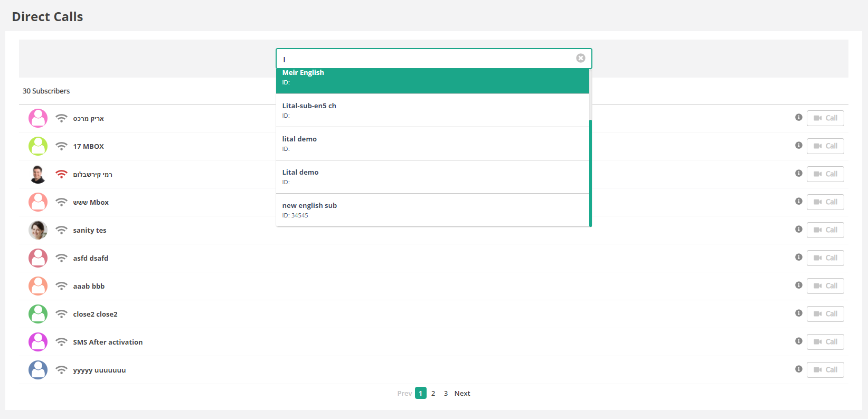The image size is (868, 419).
Task: Click the info icon for aaab bbb
Action: coord(798,285)
